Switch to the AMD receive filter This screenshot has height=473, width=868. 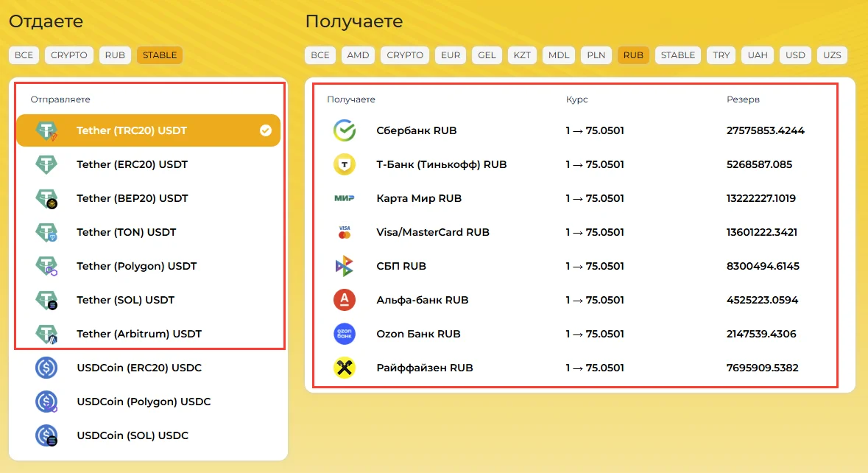coord(358,55)
